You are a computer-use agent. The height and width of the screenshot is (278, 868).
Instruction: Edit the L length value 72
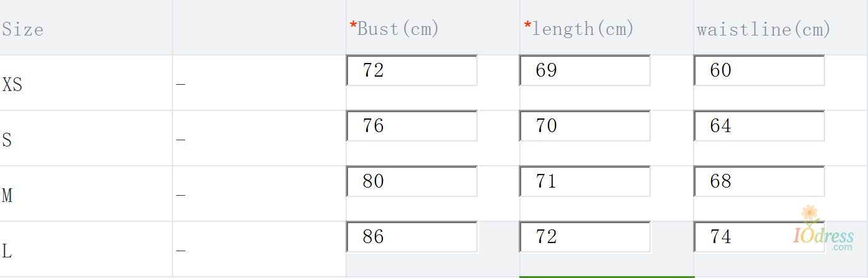click(x=585, y=237)
